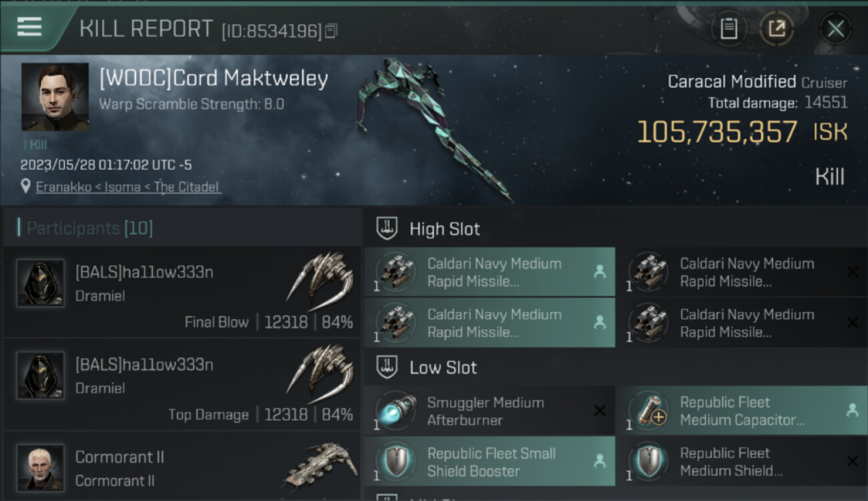Viewport: 868px width, 501px height.
Task: Click the Republic Fleet Small Shield Booster icon
Action: tap(396, 462)
